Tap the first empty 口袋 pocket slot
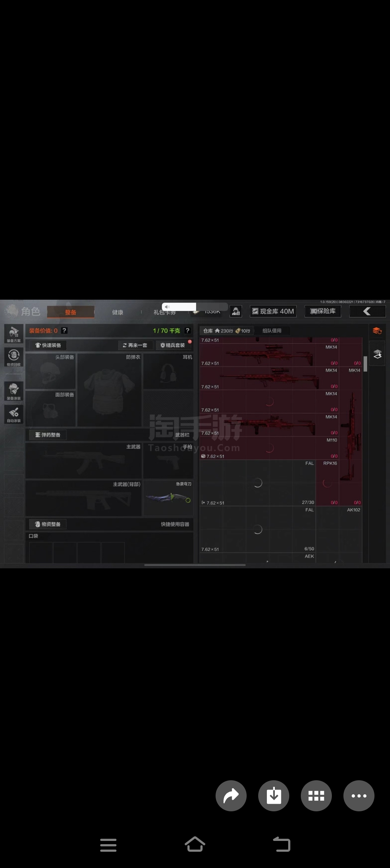The image size is (390, 868). 41,552
